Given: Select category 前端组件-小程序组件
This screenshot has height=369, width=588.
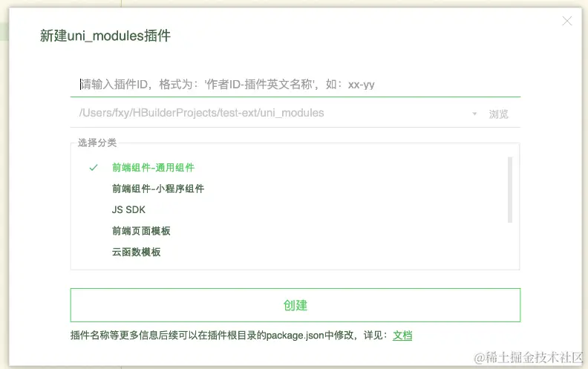Looking at the screenshot, I should 158,189.
